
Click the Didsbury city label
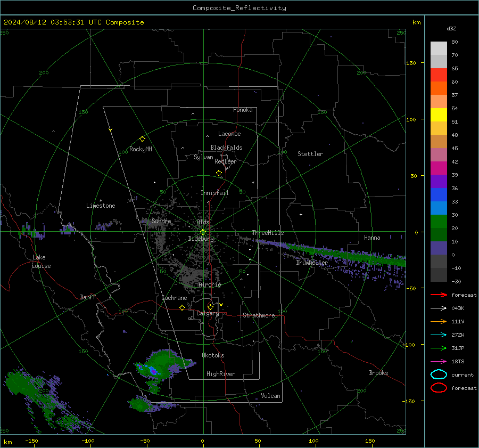point(201,239)
